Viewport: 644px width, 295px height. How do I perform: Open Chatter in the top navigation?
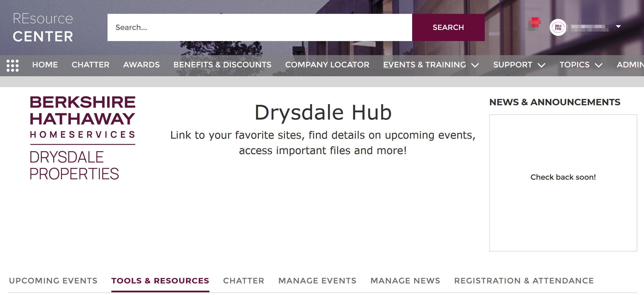click(x=91, y=65)
